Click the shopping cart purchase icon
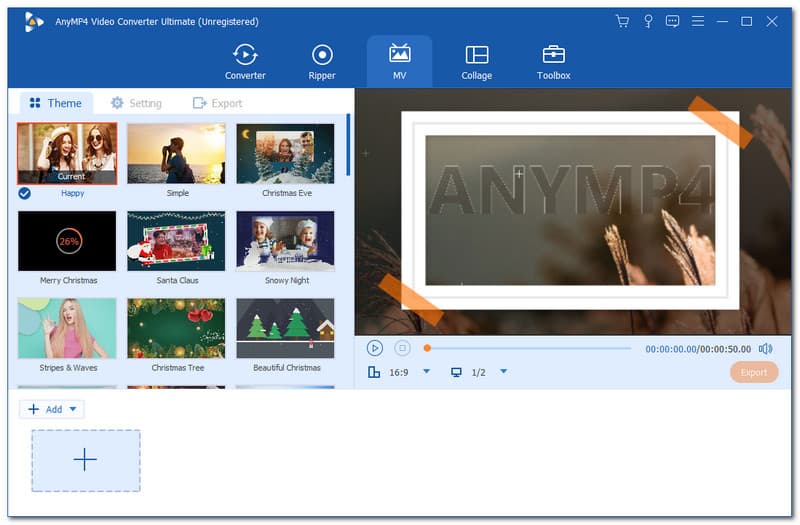The image size is (800, 525). pyautogui.click(x=622, y=21)
